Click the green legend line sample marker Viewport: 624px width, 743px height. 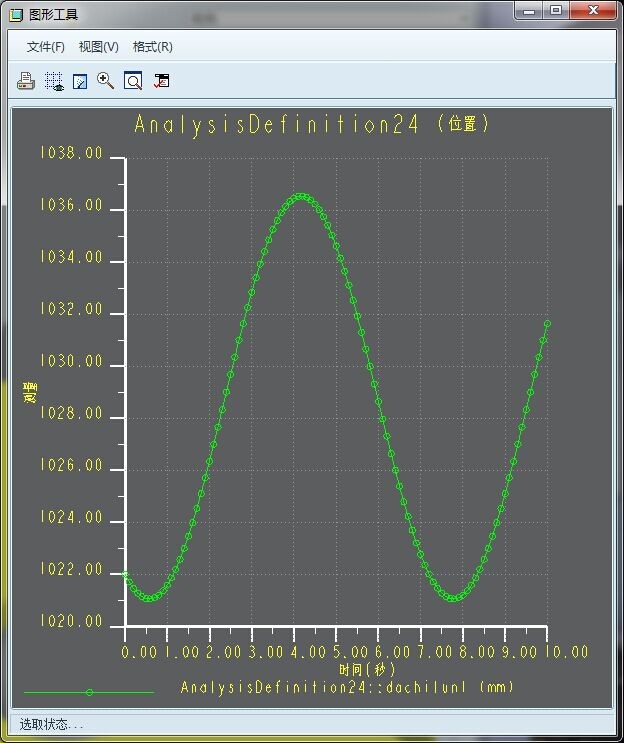pyautogui.click(x=89, y=692)
